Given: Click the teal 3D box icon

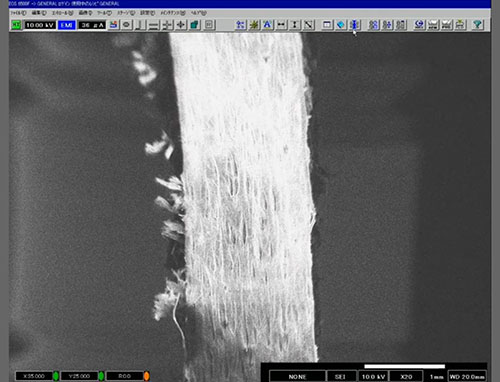Looking at the screenshot, I should [194, 25].
